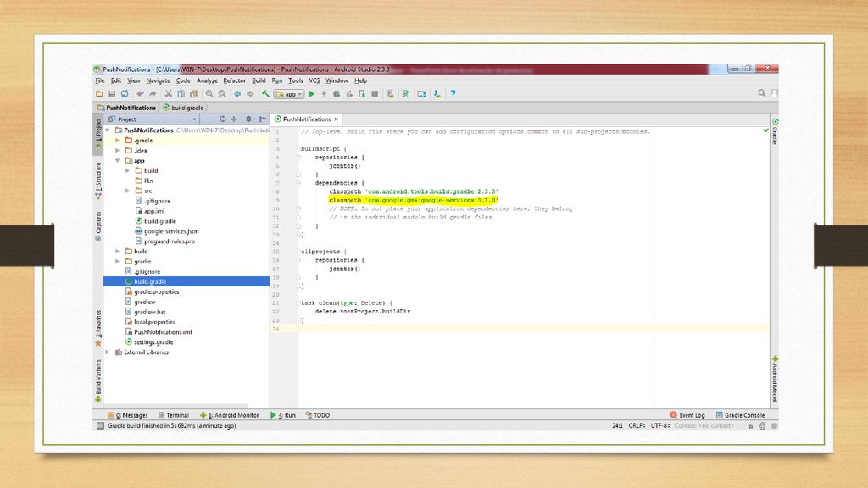Open the SDK Manager toolbar icon
The width and height of the screenshot is (868, 488).
[x=437, y=94]
